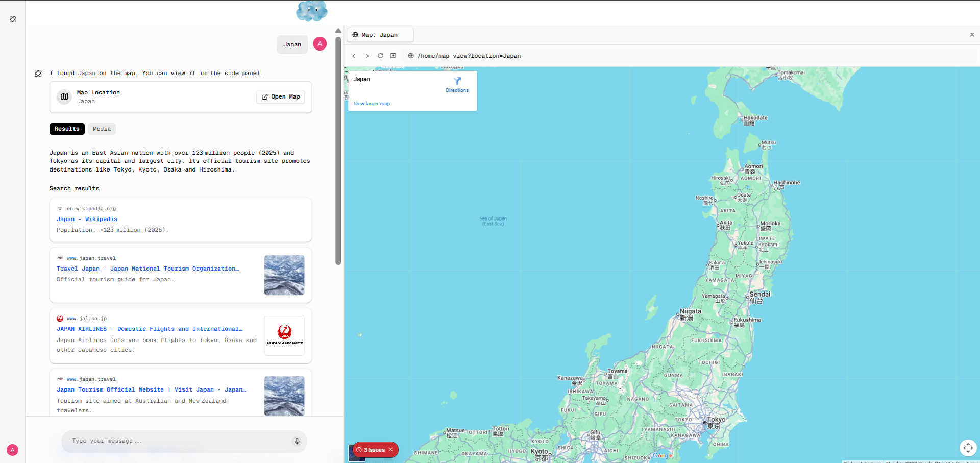Viewport: 980px width, 463px height.
Task: Click the chat scrollbar's up arrow
Action: [x=338, y=31]
